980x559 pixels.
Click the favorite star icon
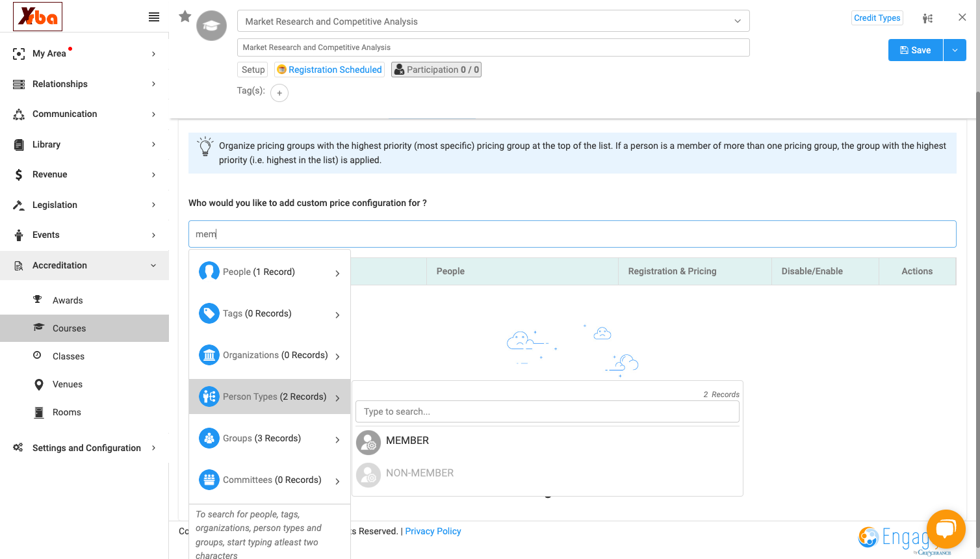[x=185, y=16]
